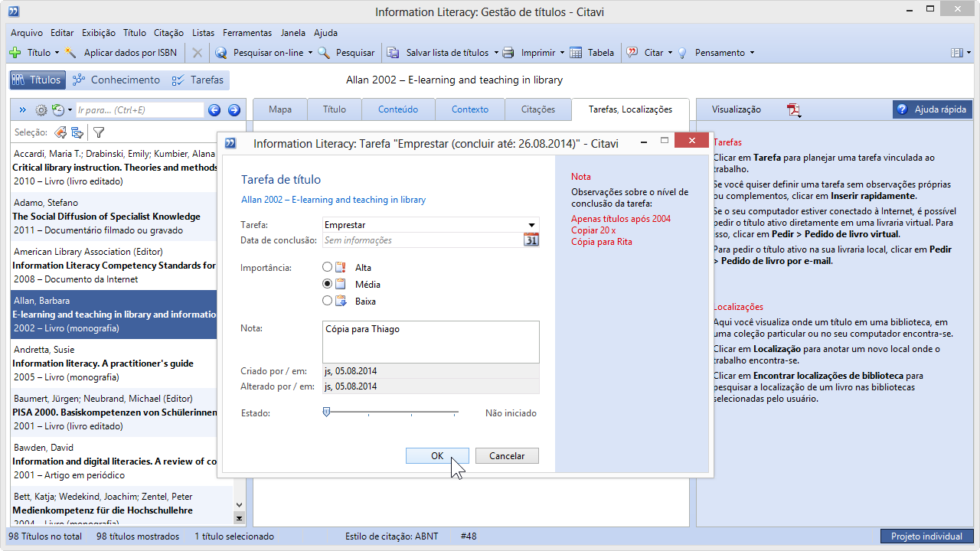Open the Visualização panel tab
Viewport: 980px width, 551px height.
[x=737, y=109]
